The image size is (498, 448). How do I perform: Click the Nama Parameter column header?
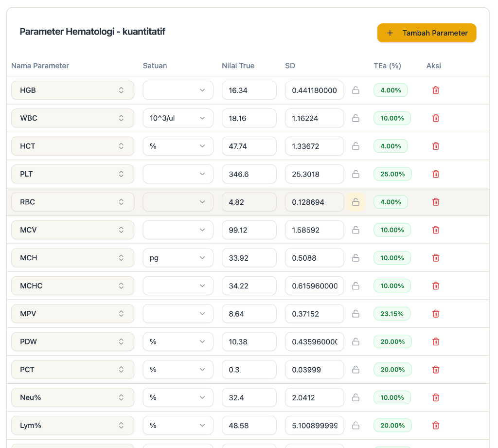coord(40,66)
